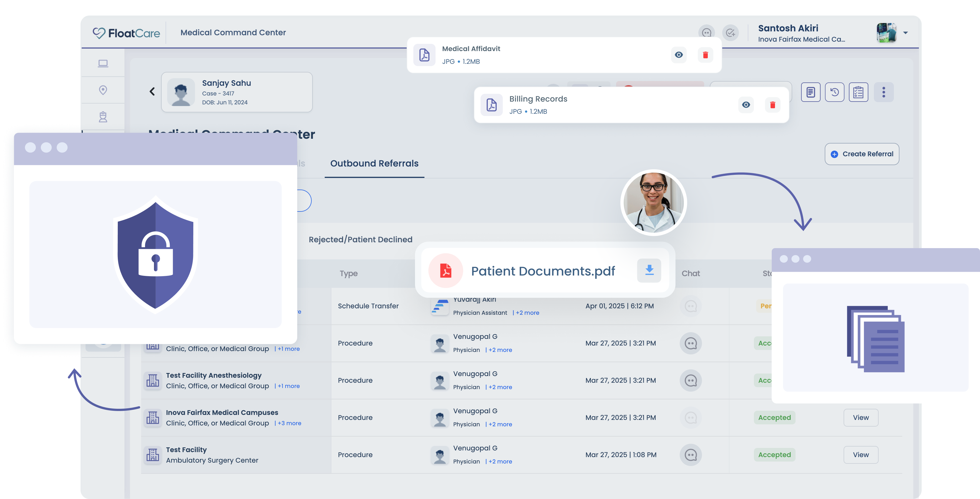Click the Accepted status on Inova Fairfax row
The image size is (980, 499).
[x=774, y=418]
